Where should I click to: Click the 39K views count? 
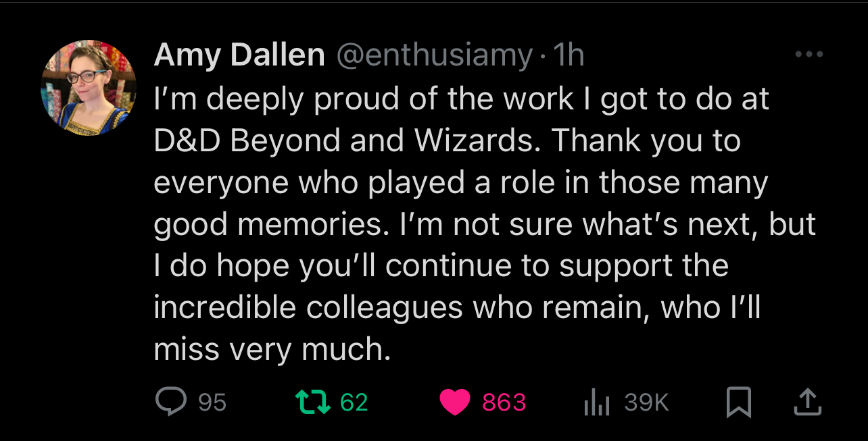(x=646, y=403)
